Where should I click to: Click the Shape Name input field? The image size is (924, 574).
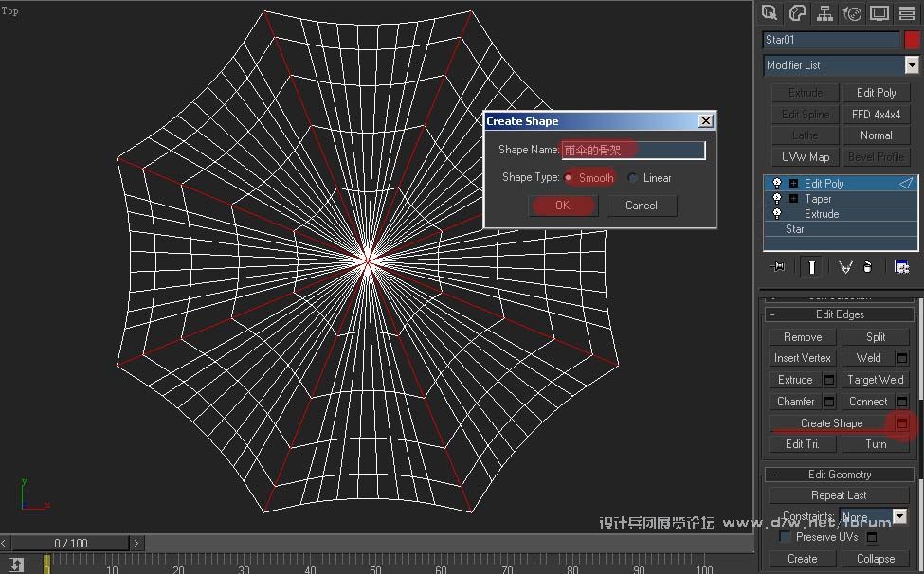(633, 150)
